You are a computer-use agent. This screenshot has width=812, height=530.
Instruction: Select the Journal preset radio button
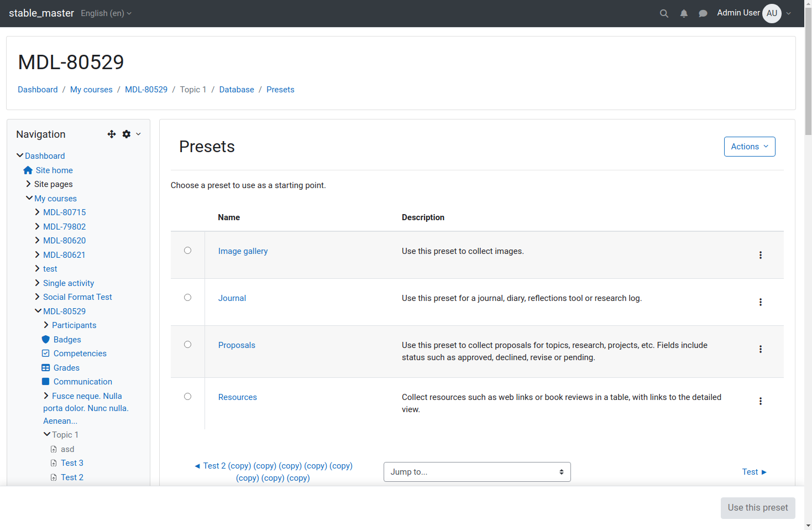[188, 298]
